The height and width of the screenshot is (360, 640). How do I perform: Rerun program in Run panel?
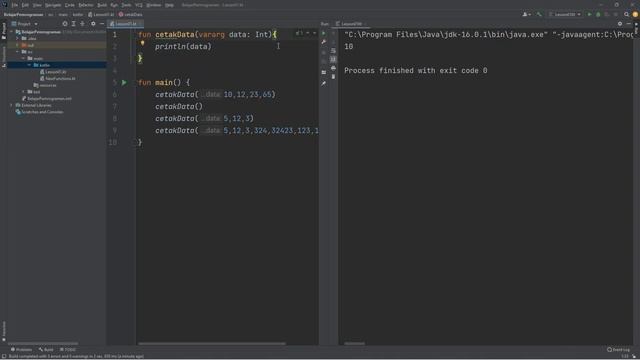324,33
